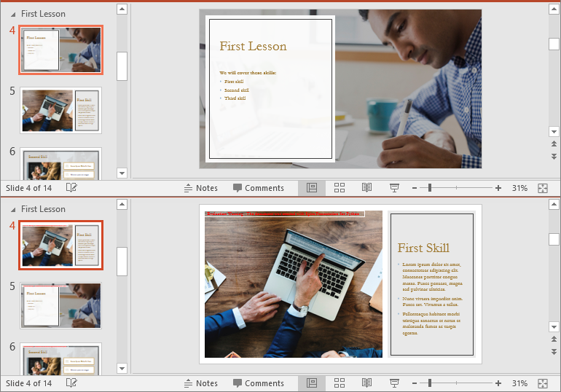Click the zoom in plus in the bottom window
Viewport: 561px width, 392px height.
click(498, 383)
